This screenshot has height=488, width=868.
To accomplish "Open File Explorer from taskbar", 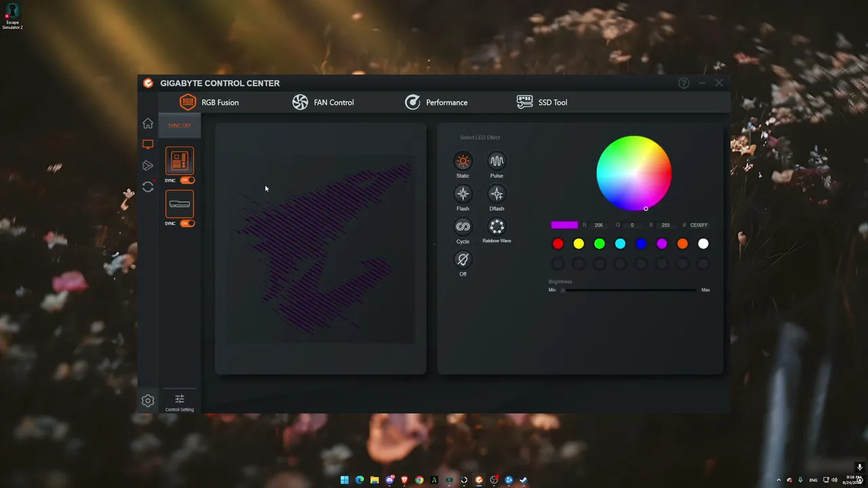I will click(x=374, y=480).
